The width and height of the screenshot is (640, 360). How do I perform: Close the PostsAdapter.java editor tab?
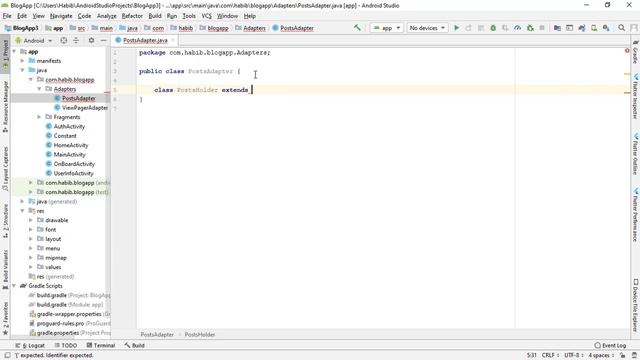173,40
